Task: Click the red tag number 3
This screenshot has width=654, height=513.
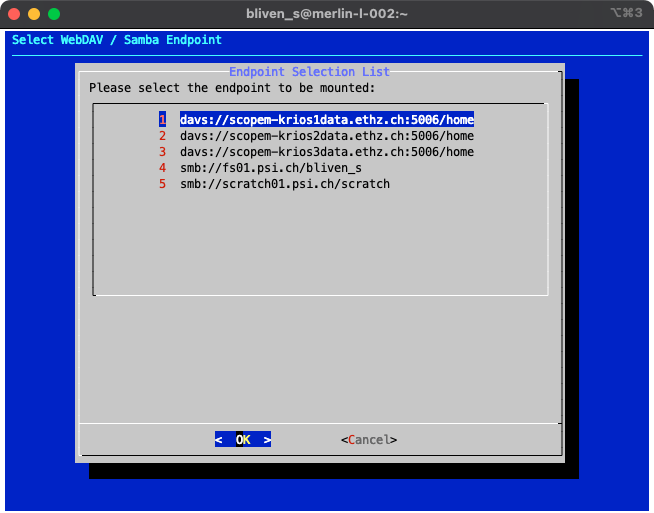Action: (x=162, y=152)
